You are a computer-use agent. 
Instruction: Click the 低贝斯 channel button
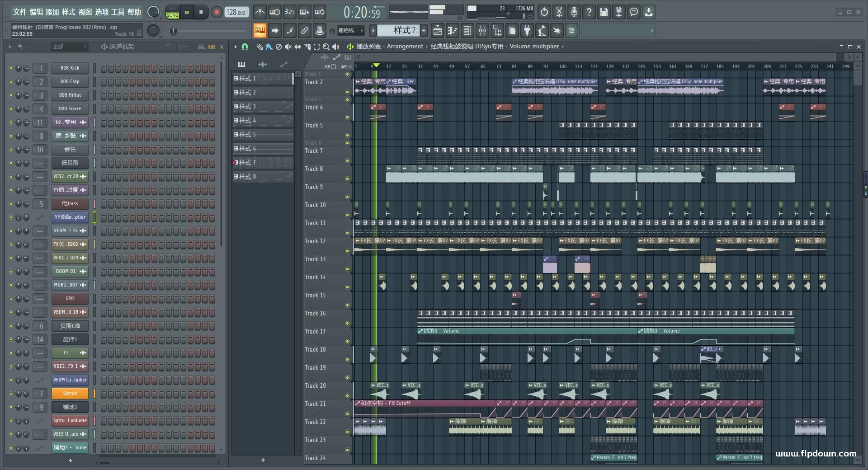(70, 163)
